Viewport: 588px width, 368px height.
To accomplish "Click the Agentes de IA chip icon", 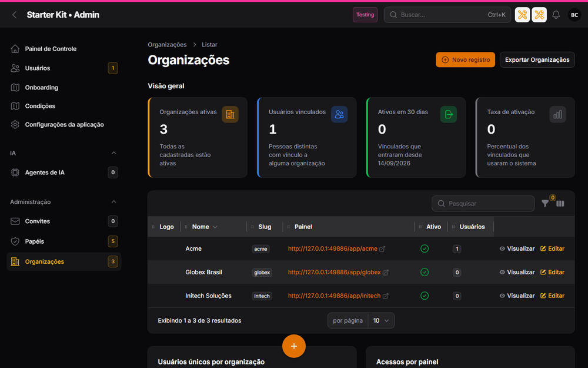I will tap(15, 173).
